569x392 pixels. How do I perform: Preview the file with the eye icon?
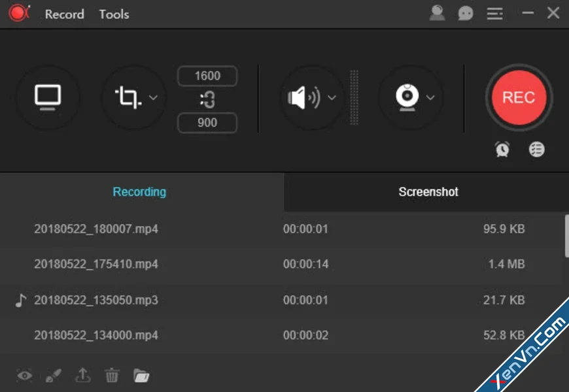pos(25,375)
